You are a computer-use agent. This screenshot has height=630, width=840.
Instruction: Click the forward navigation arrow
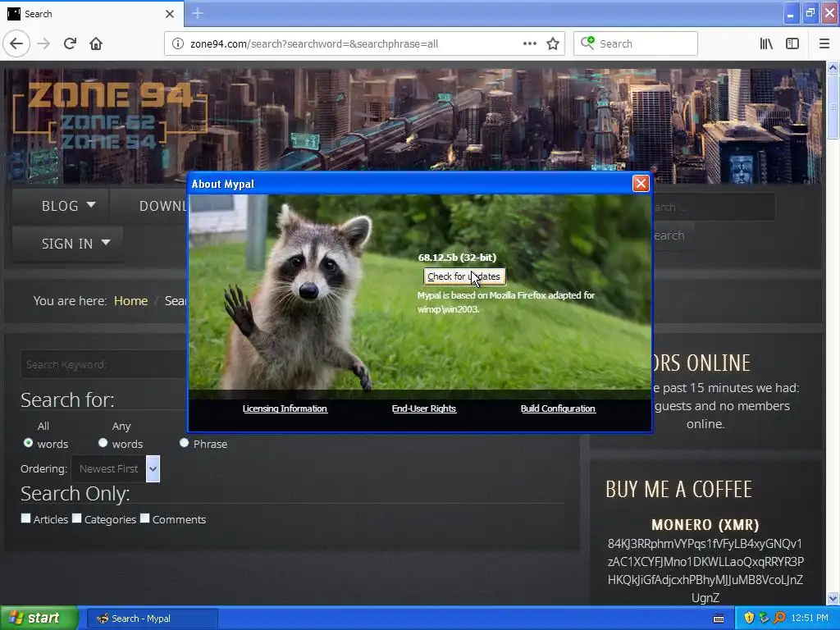point(44,43)
